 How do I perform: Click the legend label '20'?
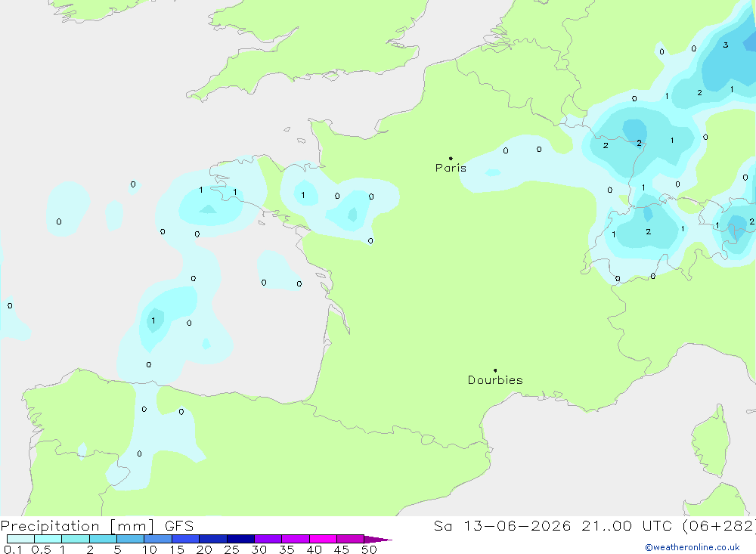[204, 549]
